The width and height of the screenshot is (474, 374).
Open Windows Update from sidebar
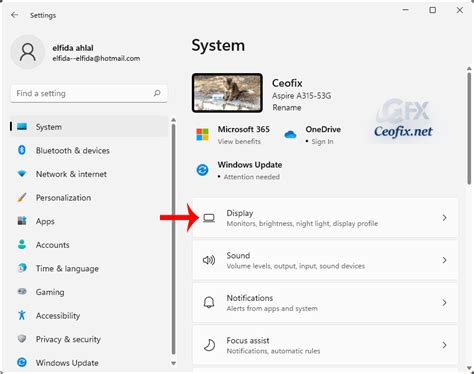(89, 363)
